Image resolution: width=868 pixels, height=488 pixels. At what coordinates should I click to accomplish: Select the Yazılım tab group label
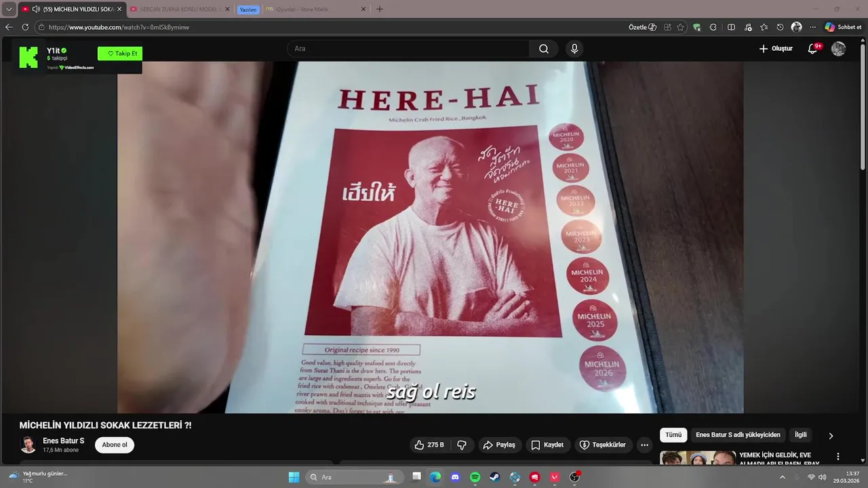[x=248, y=9]
